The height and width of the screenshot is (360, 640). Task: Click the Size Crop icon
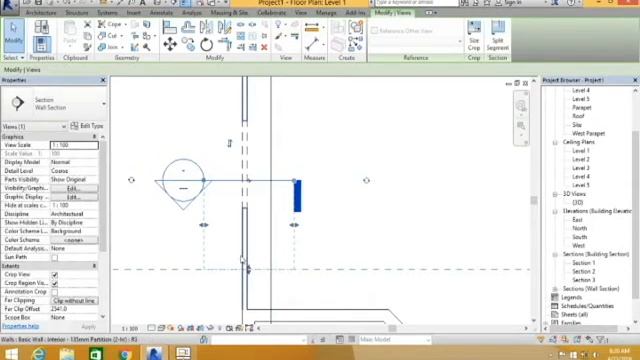[474, 36]
